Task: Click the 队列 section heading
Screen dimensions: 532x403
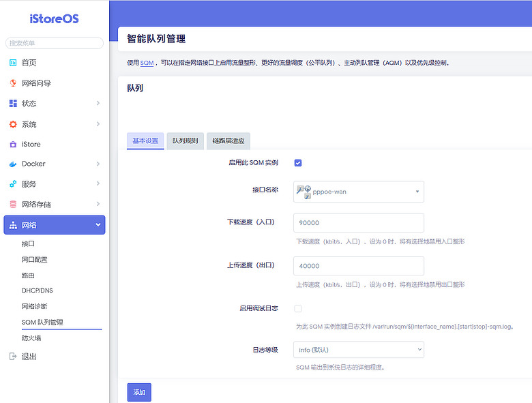Action: tap(135, 88)
